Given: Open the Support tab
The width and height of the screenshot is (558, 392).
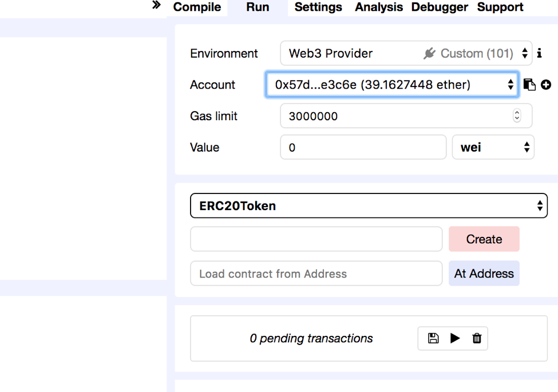Looking at the screenshot, I should (x=500, y=7).
